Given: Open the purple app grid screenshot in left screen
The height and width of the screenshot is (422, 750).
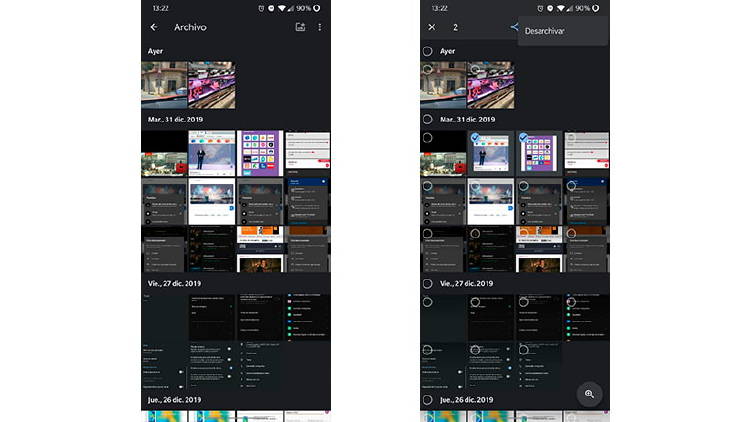Looking at the screenshot, I should point(260,153).
